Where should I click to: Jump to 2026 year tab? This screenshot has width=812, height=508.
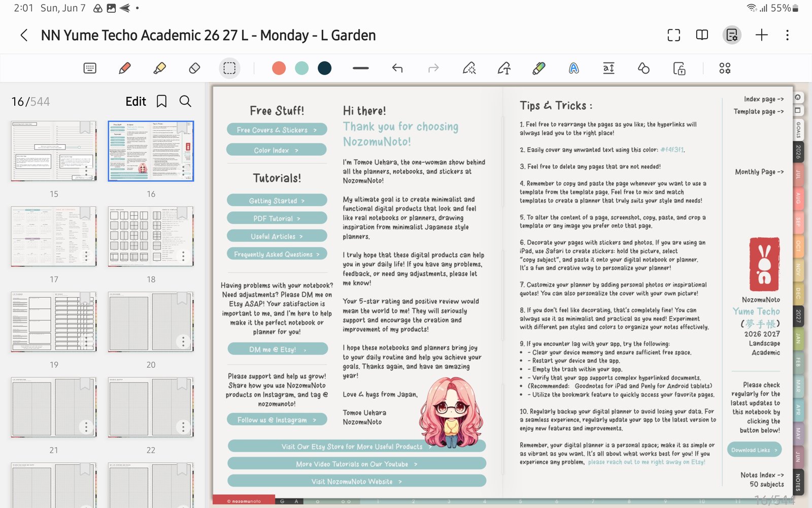click(x=798, y=152)
